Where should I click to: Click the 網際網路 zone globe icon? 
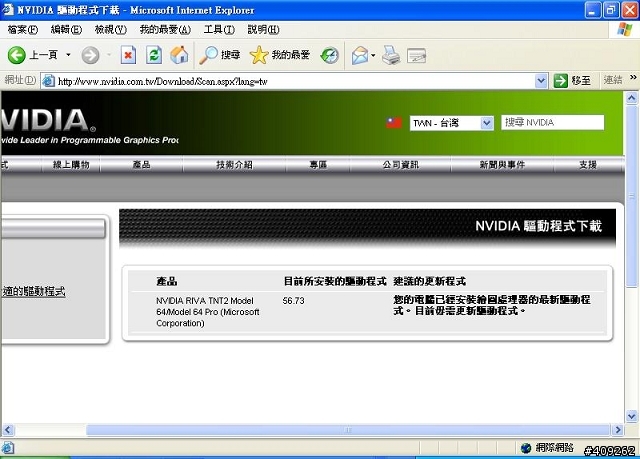[x=526, y=448]
